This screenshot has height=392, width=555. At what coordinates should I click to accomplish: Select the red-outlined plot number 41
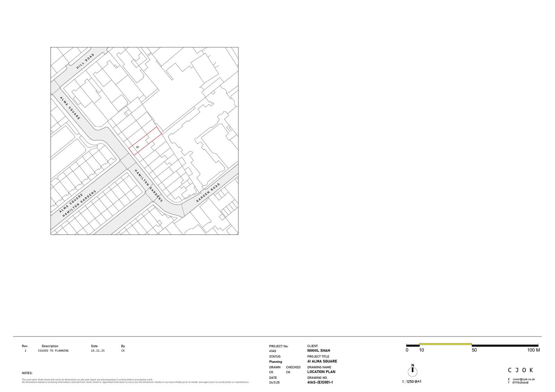click(x=138, y=147)
